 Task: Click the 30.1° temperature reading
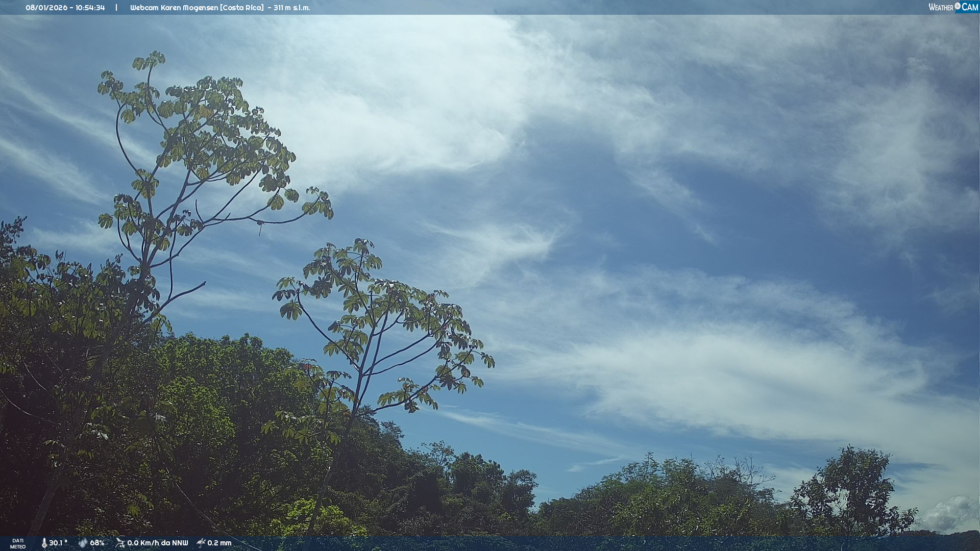coord(58,543)
